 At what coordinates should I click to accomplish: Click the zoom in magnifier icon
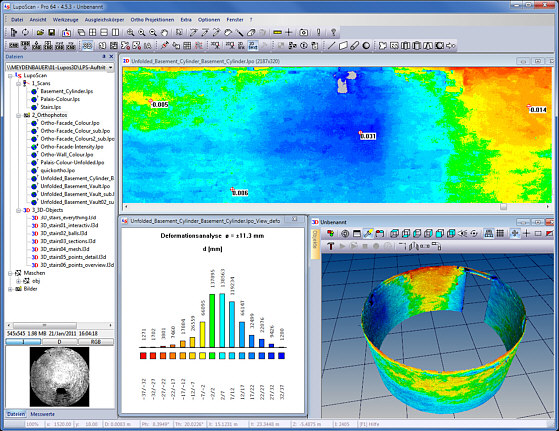coord(130,32)
